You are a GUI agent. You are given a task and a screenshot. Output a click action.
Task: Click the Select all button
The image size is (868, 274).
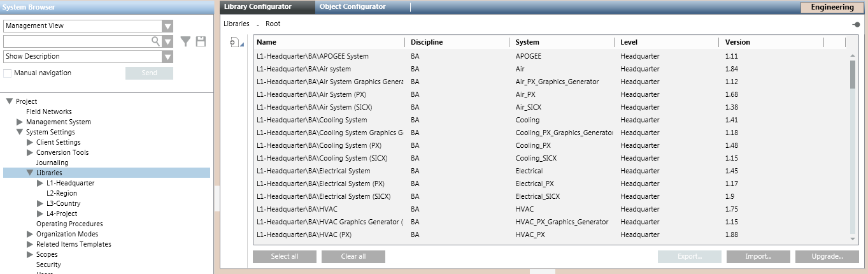284,257
